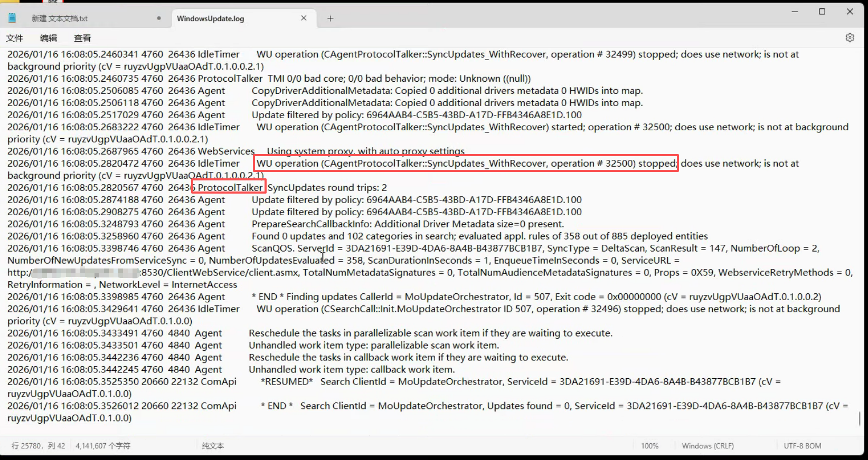
Task: Click the 4,141,607 个字符 count
Action: click(103, 446)
